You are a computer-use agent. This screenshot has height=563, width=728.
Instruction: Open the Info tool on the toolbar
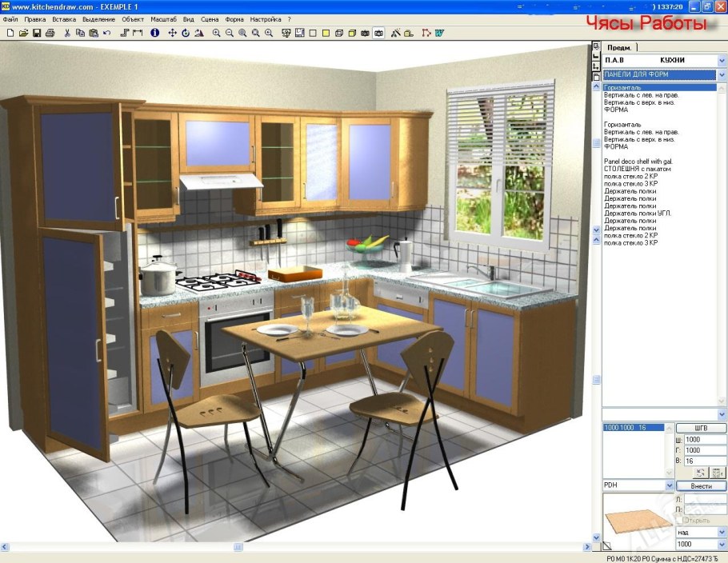154,33
